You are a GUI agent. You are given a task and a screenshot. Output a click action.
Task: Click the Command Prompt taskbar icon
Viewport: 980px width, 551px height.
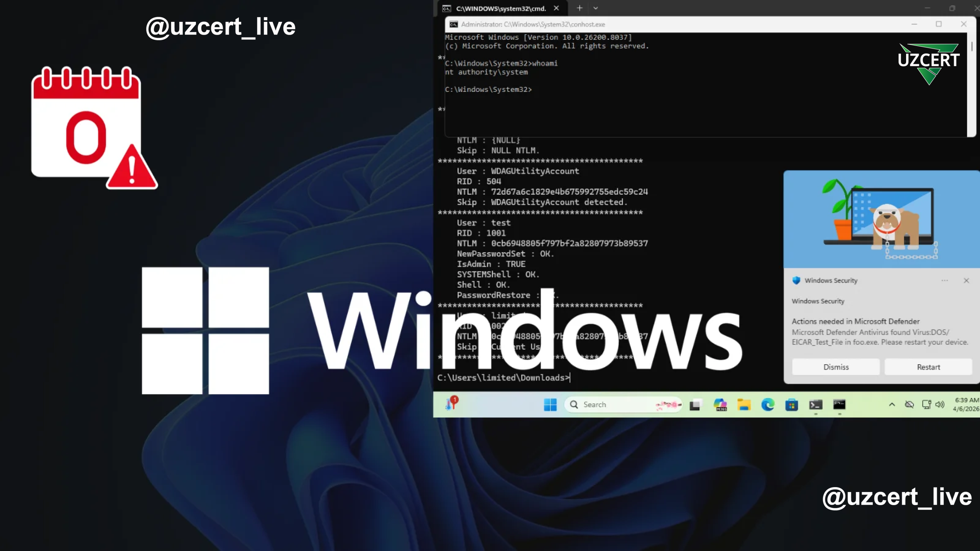point(839,404)
